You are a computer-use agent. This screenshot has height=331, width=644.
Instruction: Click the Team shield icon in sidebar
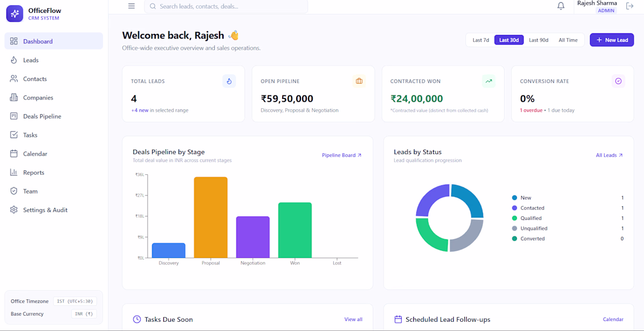[14, 191]
